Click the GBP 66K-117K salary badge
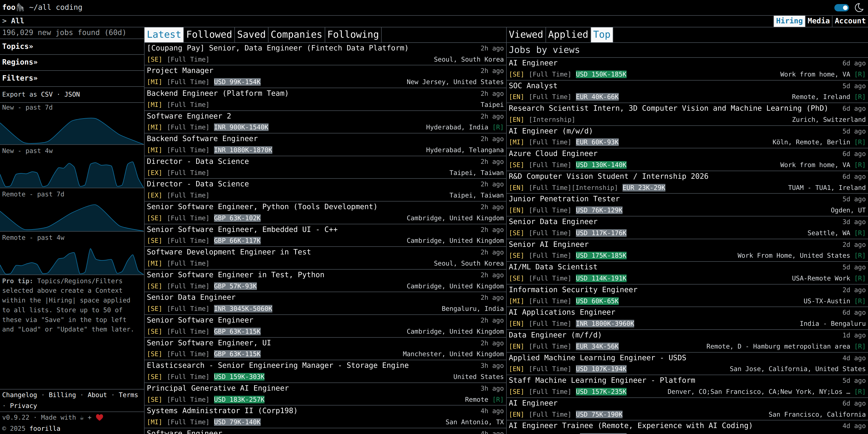Image resolution: width=868 pixels, height=434 pixels. point(237,241)
